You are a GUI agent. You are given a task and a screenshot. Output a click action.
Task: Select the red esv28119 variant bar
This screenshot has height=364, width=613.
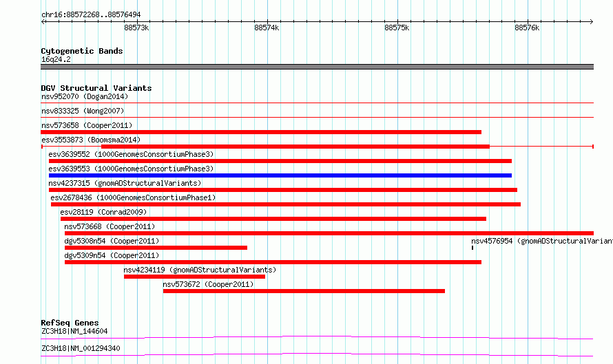(x=273, y=219)
